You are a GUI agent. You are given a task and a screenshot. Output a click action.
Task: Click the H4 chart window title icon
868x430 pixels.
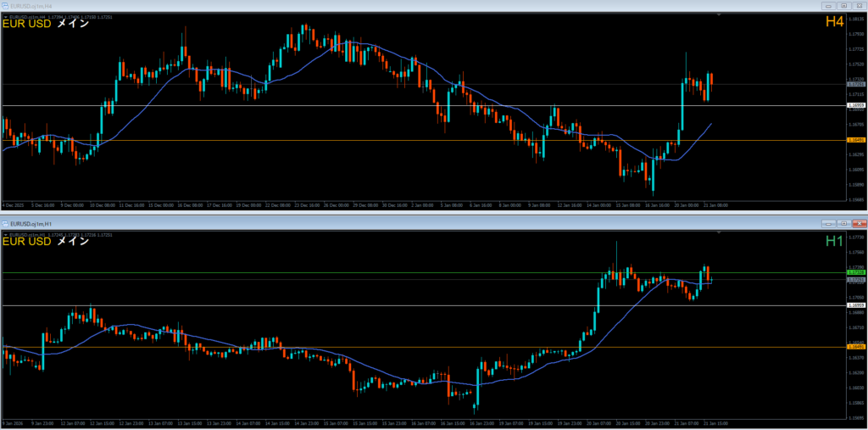5,5
